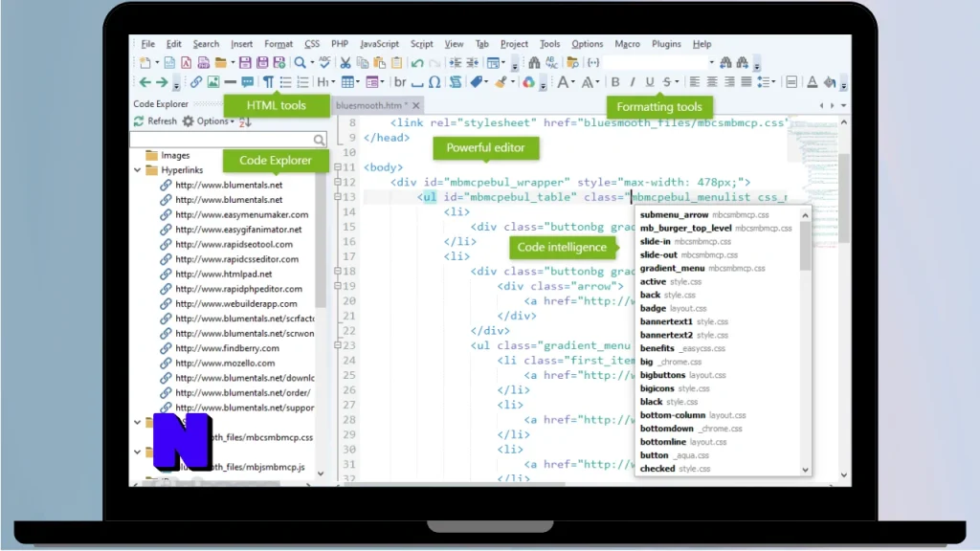Open the JavaScript menu
Image resolution: width=980 pixels, height=551 pixels.
pos(379,44)
